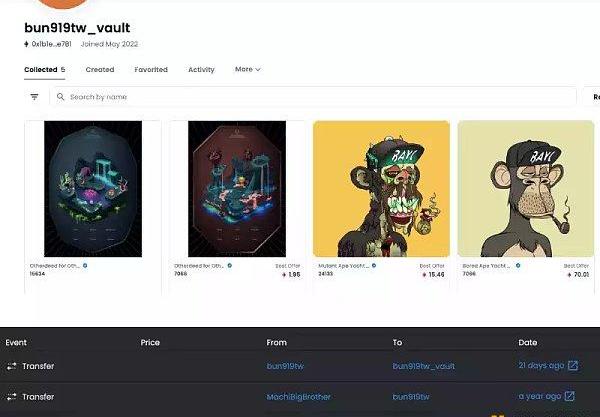Open the MachiBigBrother sender link
Screen dimensions: 600x417
click(298, 397)
